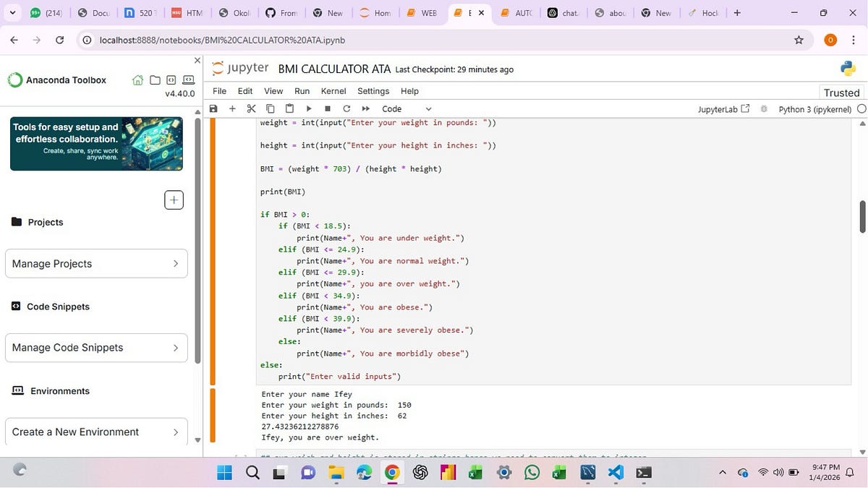Viewport: 868px width, 488px height.
Task: Restart the kernel with the circular arrow
Action: click(x=346, y=108)
